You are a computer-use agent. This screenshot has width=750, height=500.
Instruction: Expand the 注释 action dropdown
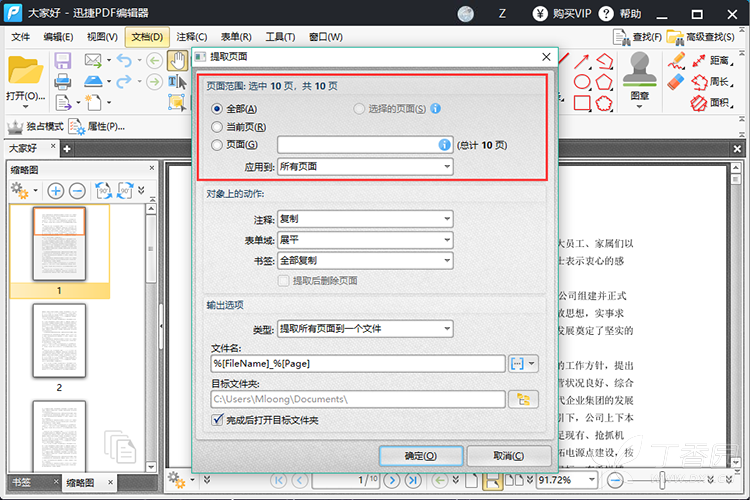[x=365, y=218]
